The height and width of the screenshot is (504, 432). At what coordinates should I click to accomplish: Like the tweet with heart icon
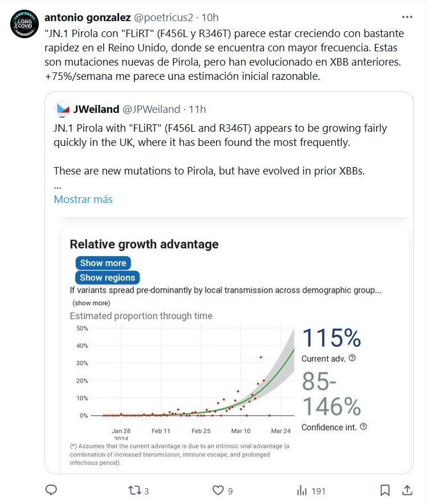point(218,490)
